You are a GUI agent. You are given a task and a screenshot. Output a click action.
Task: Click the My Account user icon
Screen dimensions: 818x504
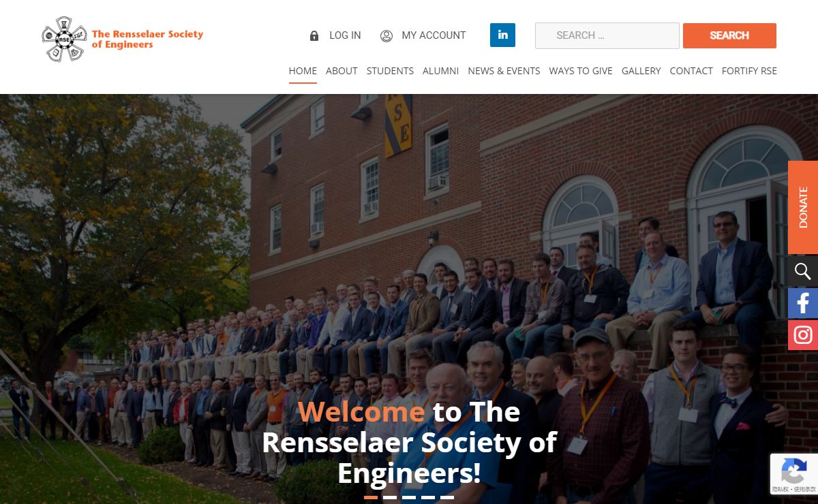point(387,35)
